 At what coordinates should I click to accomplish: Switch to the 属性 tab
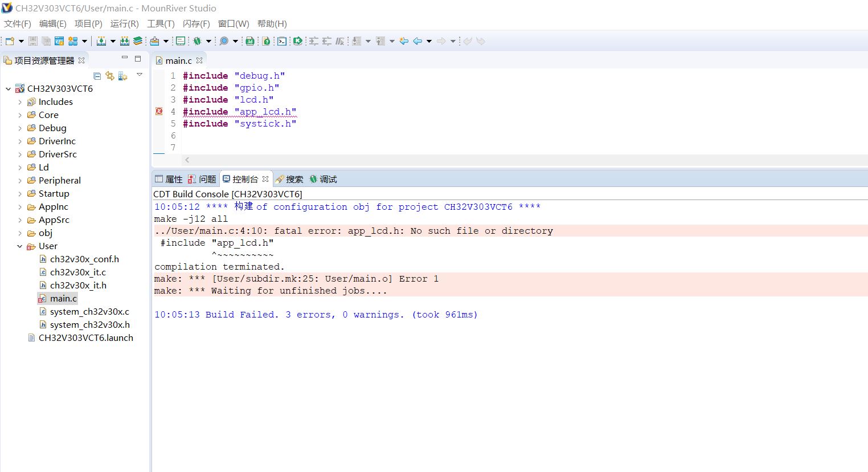[169, 179]
